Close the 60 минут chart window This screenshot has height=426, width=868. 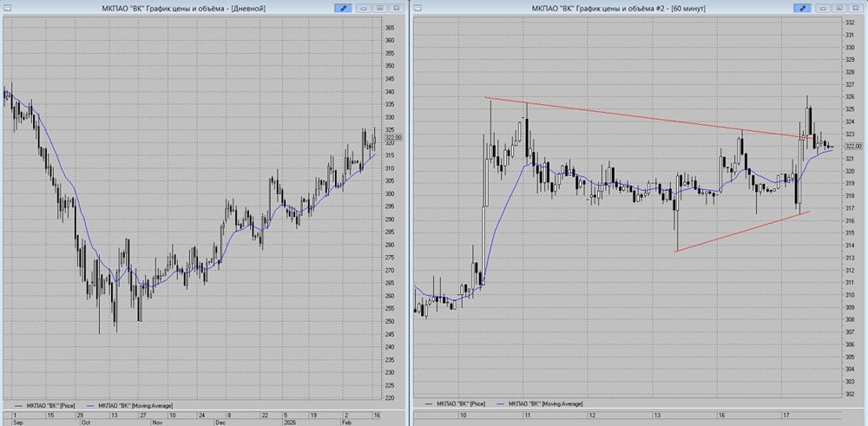click(x=856, y=9)
